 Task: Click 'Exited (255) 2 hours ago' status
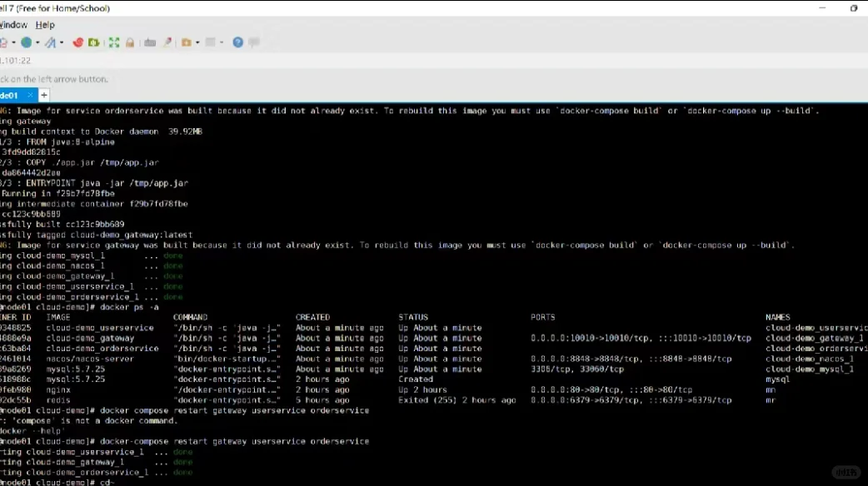click(x=456, y=400)
